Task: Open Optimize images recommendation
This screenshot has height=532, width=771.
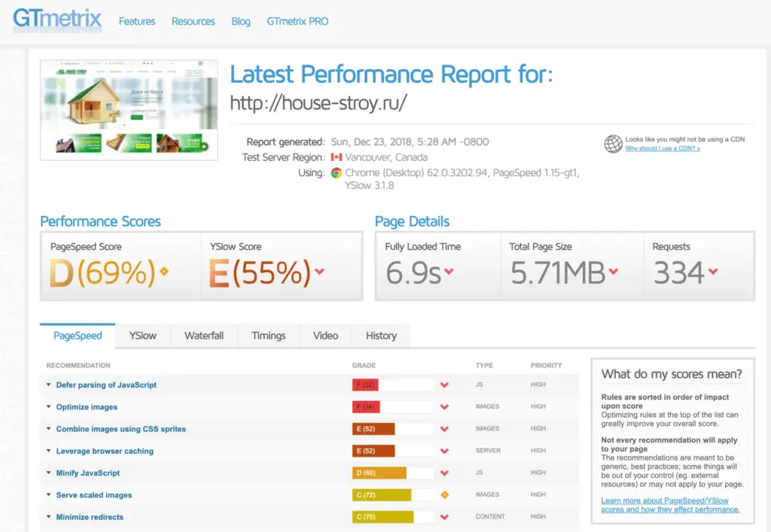Action: [x=87, y=407]
